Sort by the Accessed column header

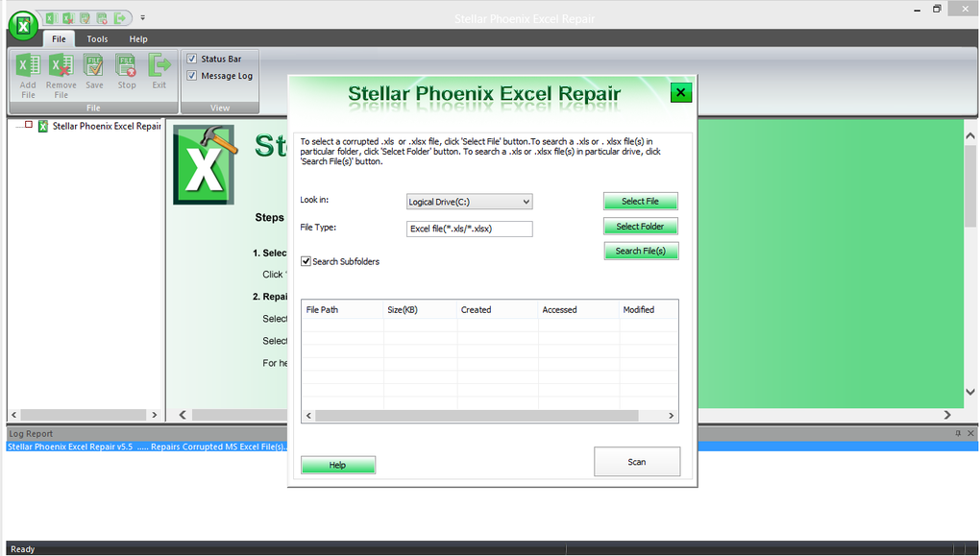tap(578, 310)
